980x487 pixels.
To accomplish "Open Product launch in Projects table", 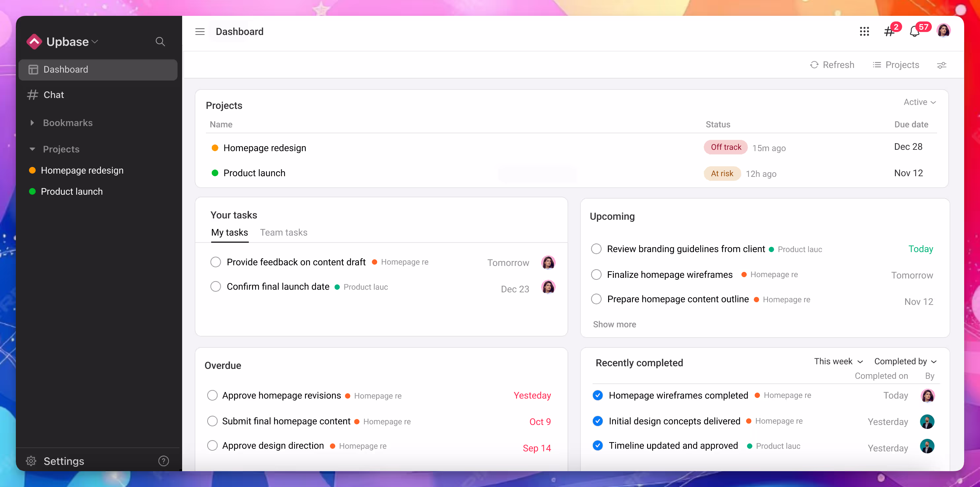I will 254,173.
